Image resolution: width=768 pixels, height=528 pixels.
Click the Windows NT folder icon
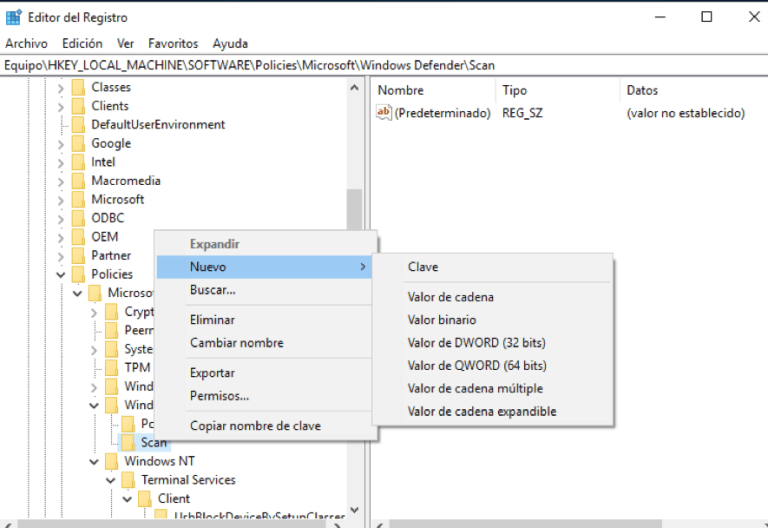[x=111, y=461]
